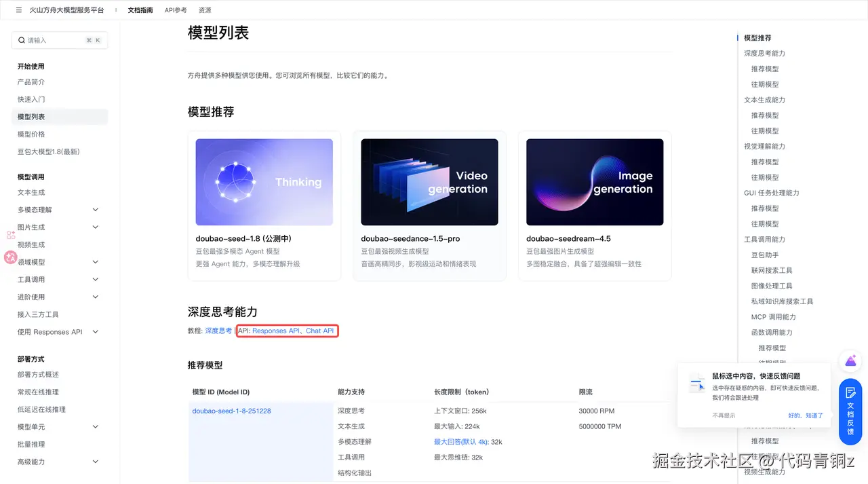
Task: Open 批量推理 sidebar item
Action: [x=31, y=444]
